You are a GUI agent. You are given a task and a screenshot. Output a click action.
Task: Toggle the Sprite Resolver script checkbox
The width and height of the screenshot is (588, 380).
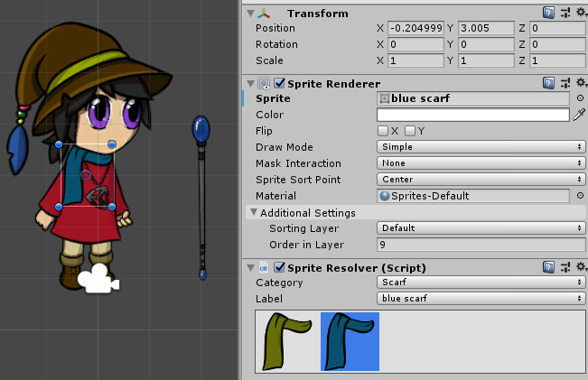coord(279,267)
